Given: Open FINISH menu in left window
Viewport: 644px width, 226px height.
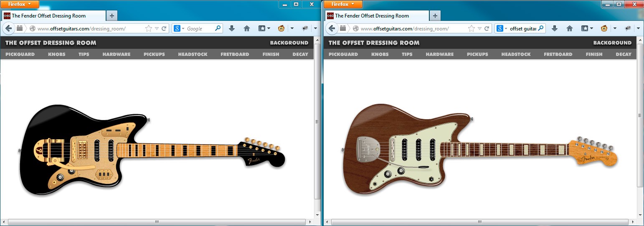Looking at the screenshot, I should pyautogui.click(x=271, y=54).
